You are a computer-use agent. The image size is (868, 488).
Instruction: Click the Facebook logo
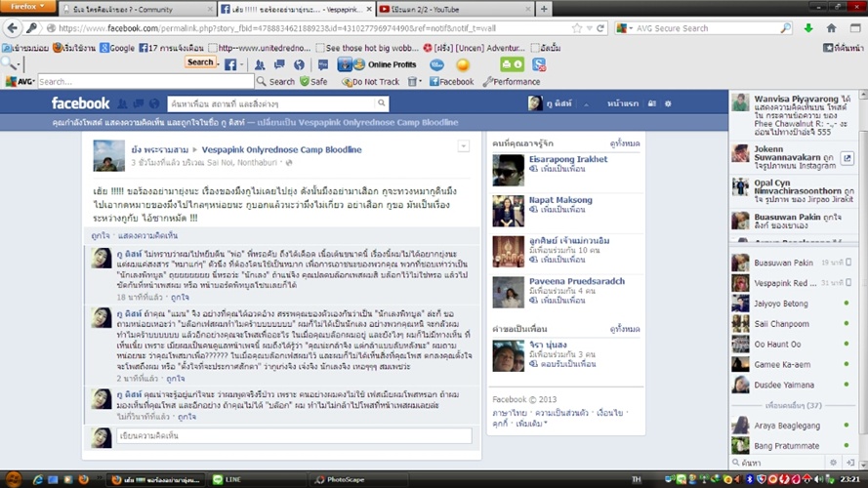[80, 103]
